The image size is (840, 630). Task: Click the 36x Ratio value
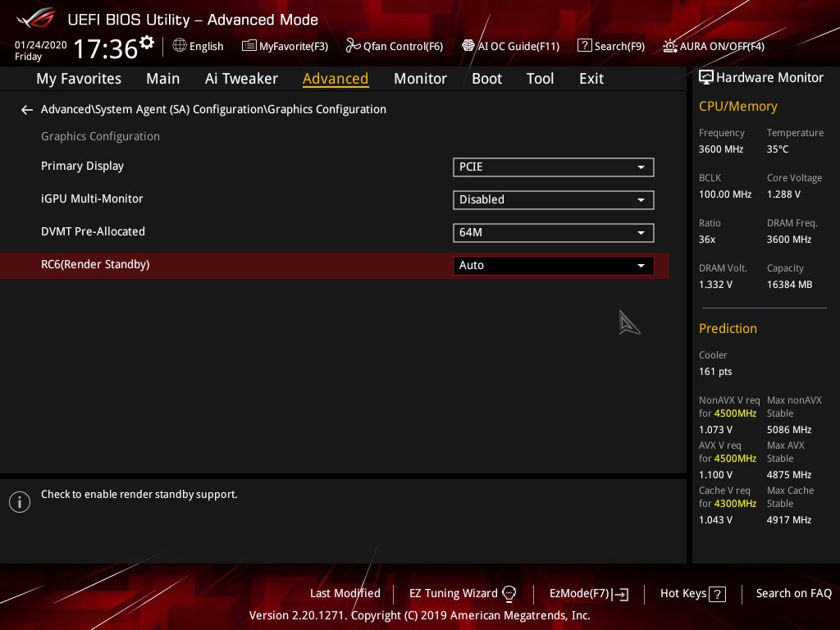pos(707,240)
